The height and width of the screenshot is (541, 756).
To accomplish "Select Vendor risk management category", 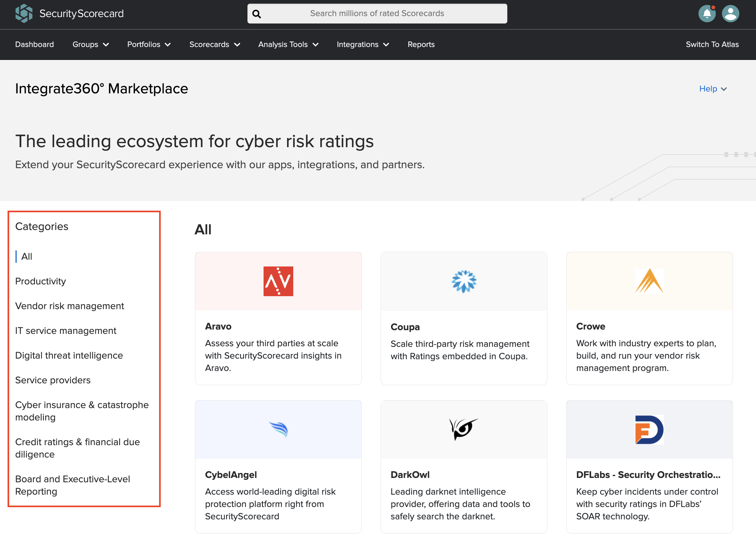I will point(70,306).
